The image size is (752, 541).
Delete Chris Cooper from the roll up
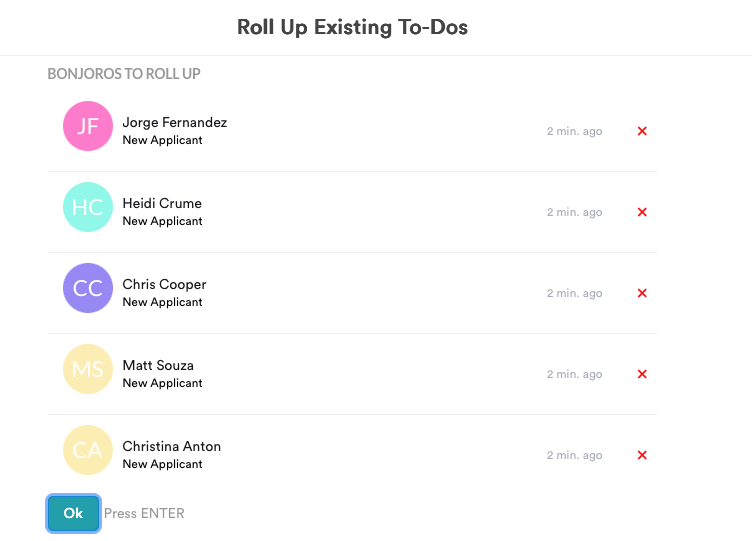[x=642, y=293]
